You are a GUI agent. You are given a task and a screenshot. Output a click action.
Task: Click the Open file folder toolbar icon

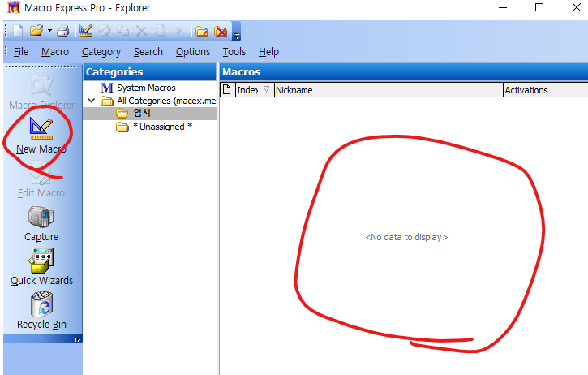point(36,31)
